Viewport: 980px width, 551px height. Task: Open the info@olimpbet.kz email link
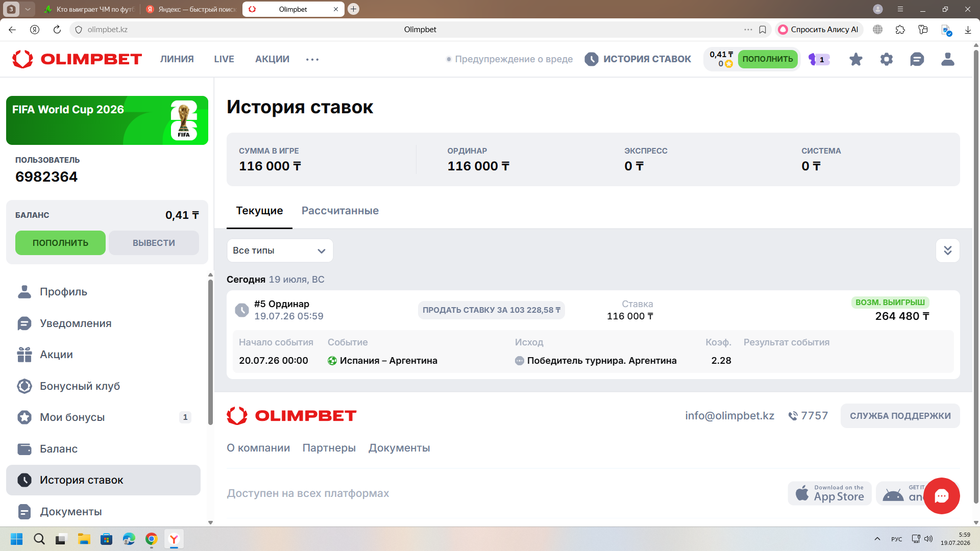tap(729, 416)
